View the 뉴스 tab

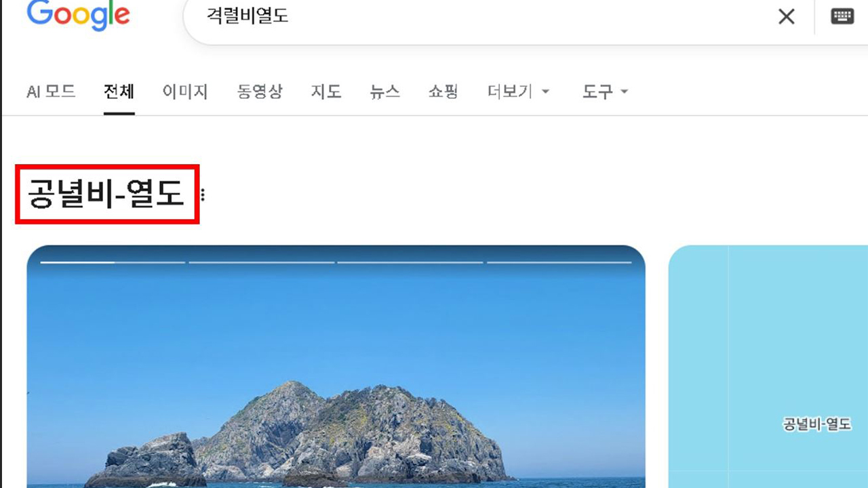pyautogui.click(x=384, y=91)
